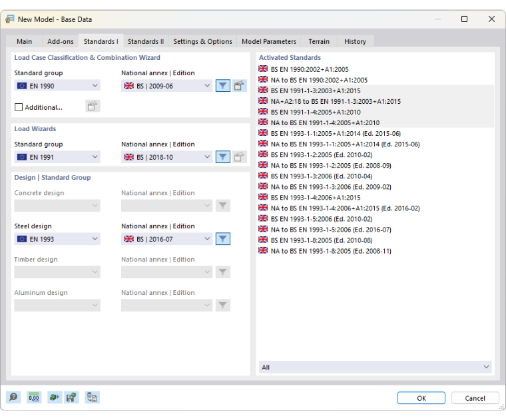506x420 pixels.
Task: Click the settings icon next to Additional
Action: tap(93, 106)
